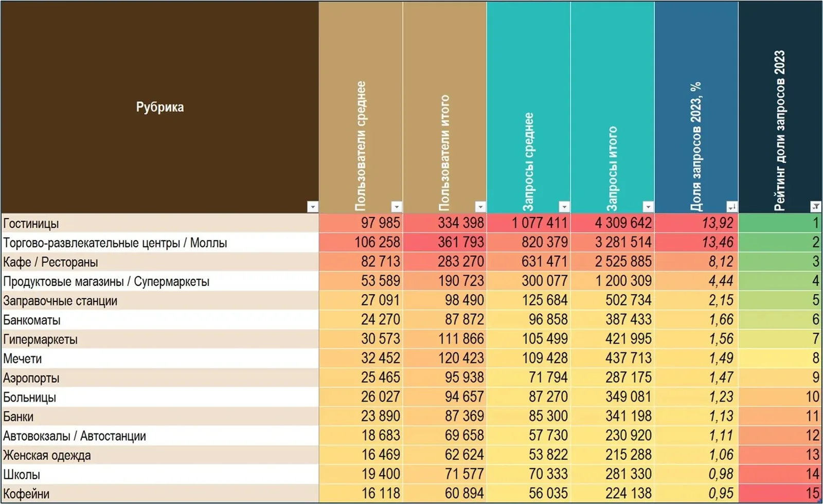Select the Банки cell
Screen dimensions: 823x504
point(160,416)
